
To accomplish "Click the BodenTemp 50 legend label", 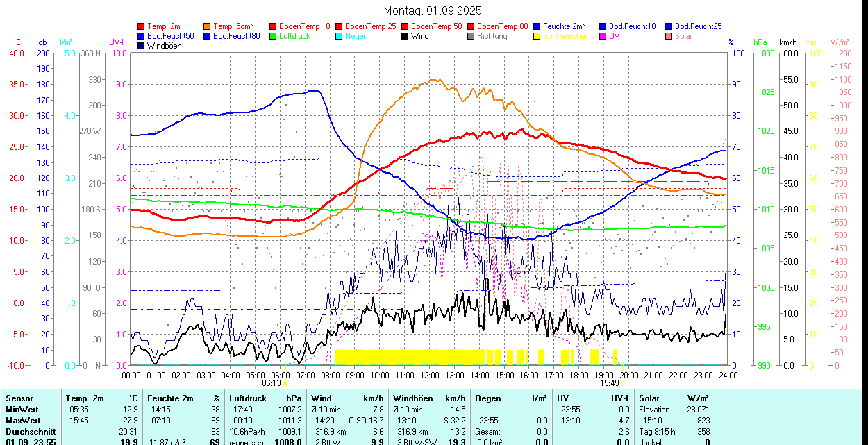I will 436,26.
